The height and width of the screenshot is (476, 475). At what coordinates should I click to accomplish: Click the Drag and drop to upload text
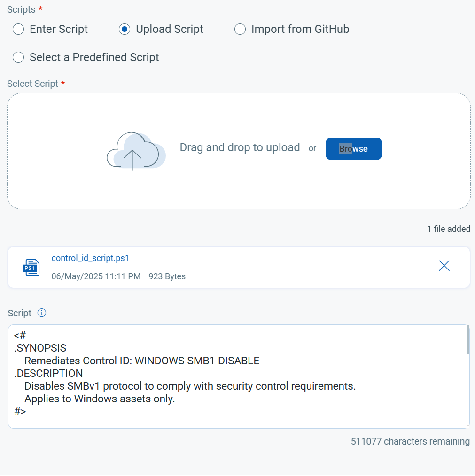[240, 147]
